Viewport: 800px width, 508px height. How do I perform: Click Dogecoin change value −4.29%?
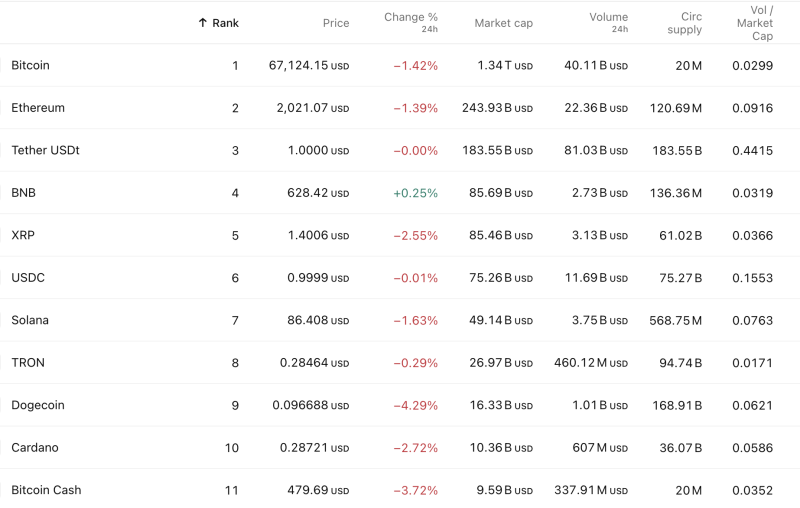pyautogui.click(x=415, y=405)
